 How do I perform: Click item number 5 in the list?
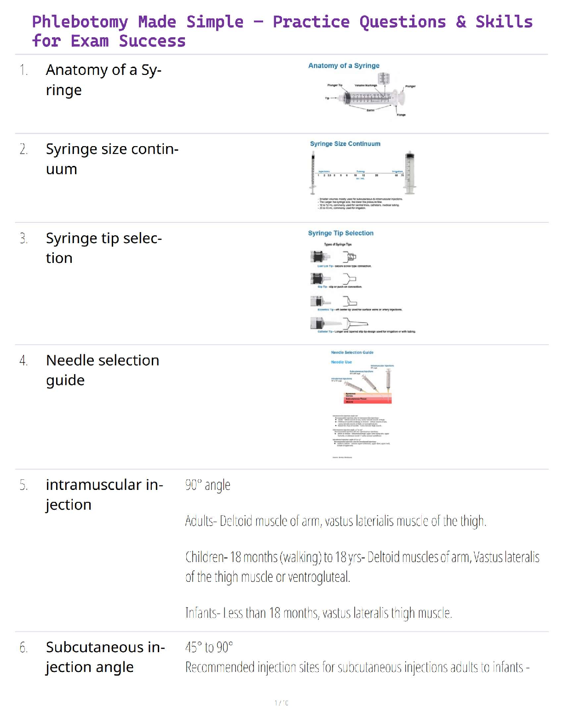click(23, 485)
